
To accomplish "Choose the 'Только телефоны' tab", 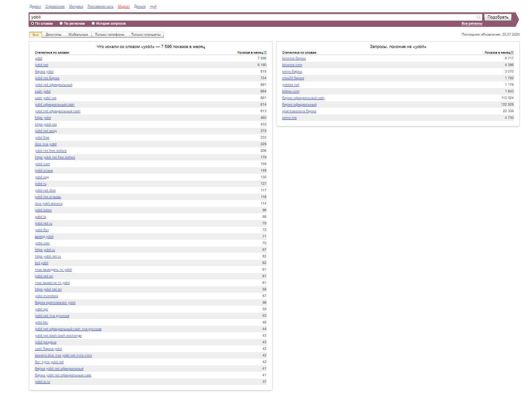I will click(x=109, y=34).
